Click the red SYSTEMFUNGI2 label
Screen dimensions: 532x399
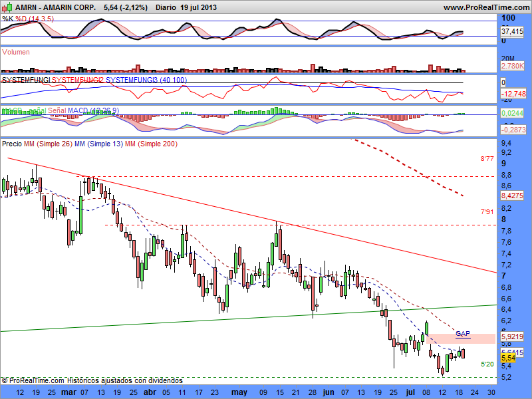point(78,80)
